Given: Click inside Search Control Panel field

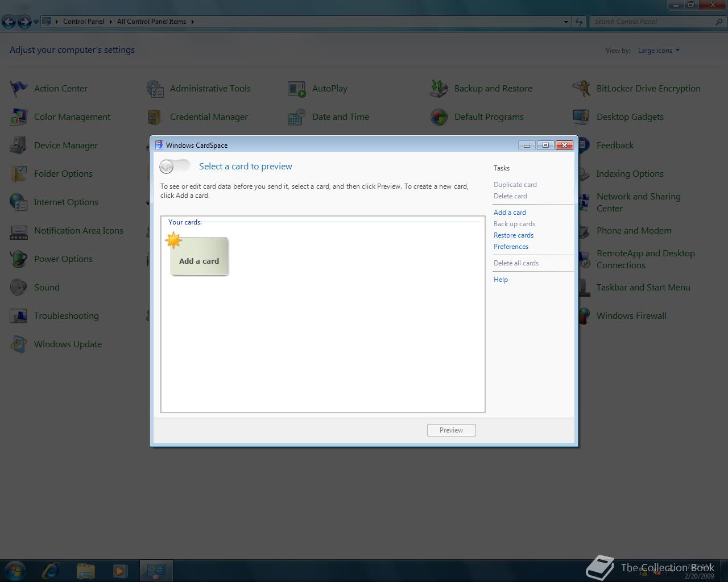Looking at the screenshot, I should 653,22.
